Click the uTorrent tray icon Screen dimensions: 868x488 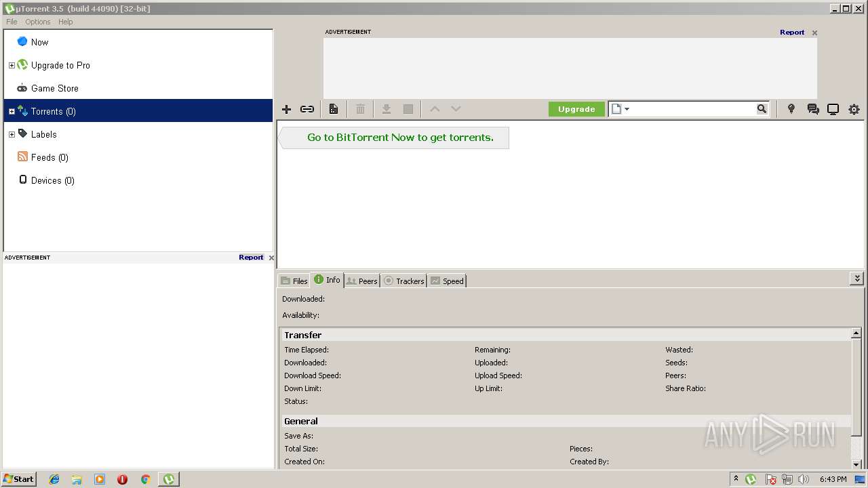coord(751,479)
